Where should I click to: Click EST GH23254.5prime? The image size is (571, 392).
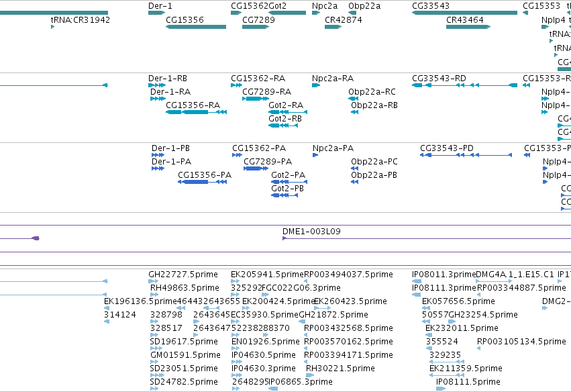[x=452, y=322]
